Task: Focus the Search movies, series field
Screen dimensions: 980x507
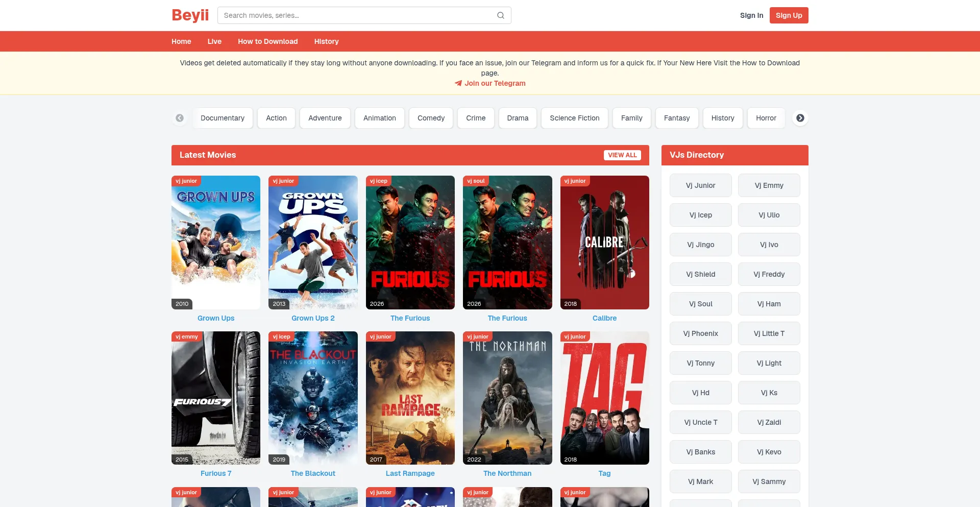Action: 364,15
